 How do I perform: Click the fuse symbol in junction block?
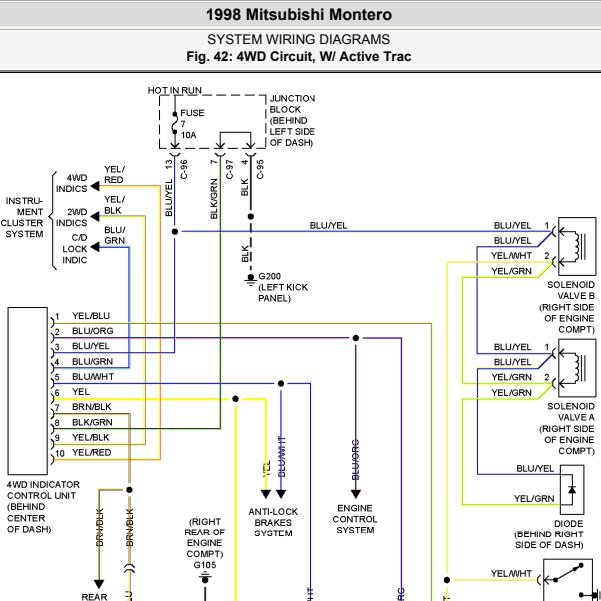[x=175, y=123]
